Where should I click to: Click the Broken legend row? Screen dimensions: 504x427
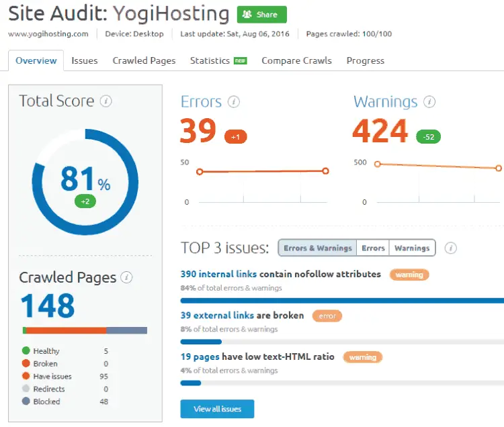point(65,363)
